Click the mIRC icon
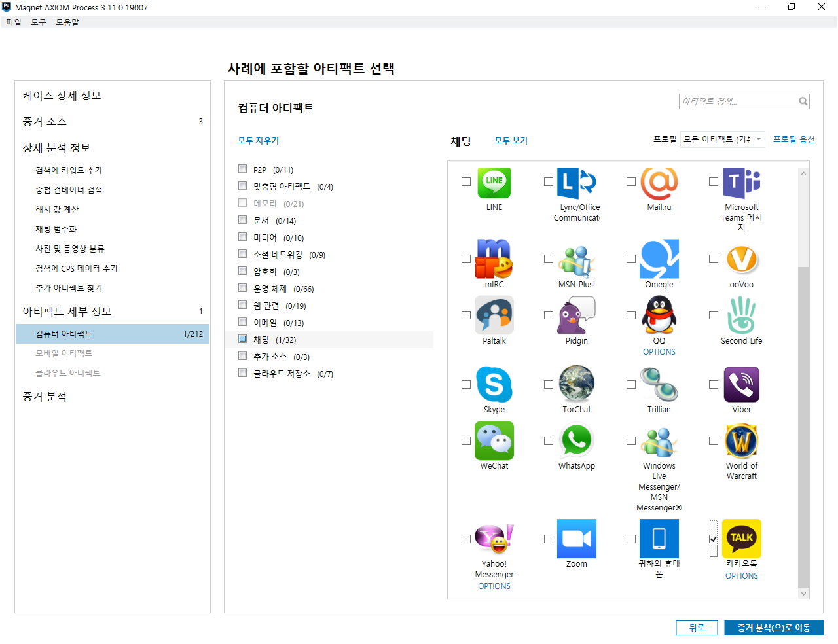 point(494,259)
